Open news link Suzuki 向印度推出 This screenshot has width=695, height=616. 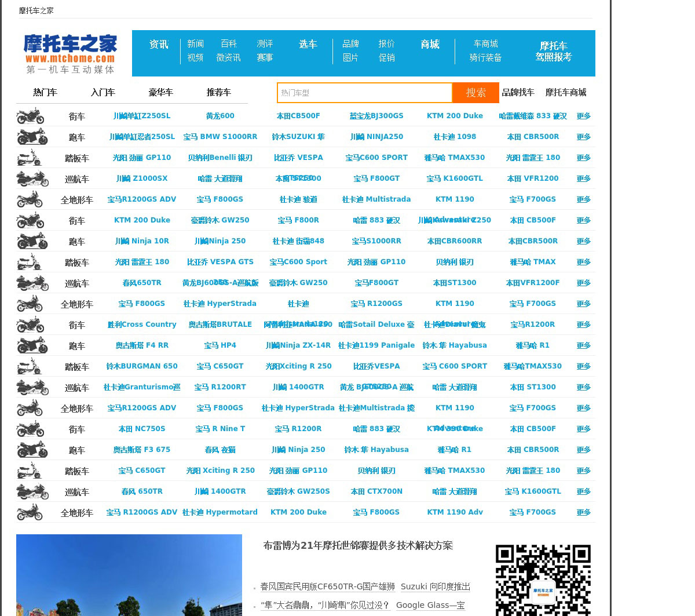click(x=436, y=586)
